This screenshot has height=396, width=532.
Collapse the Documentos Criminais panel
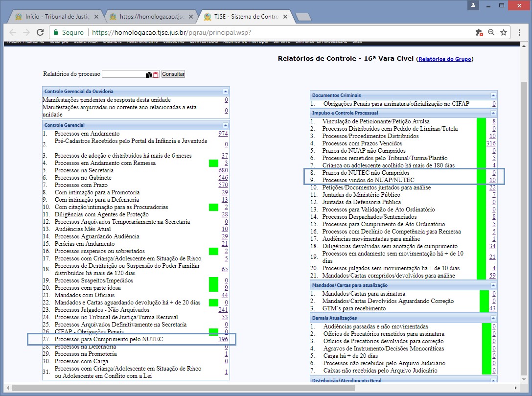pos(493,95)
